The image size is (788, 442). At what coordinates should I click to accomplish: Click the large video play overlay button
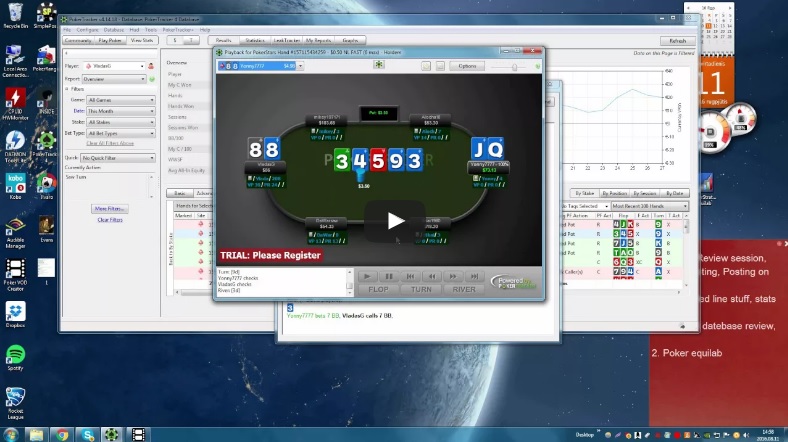(x=395, y=220)
